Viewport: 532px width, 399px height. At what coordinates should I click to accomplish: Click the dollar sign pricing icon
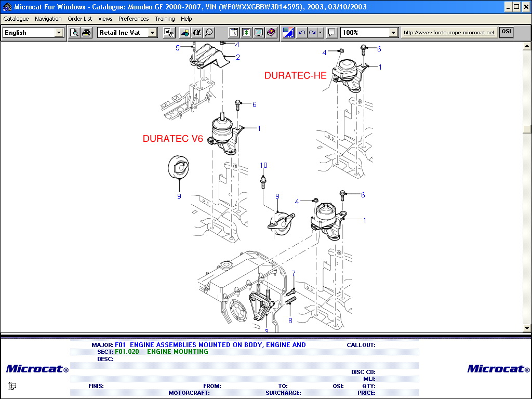[x=246, y=33]
